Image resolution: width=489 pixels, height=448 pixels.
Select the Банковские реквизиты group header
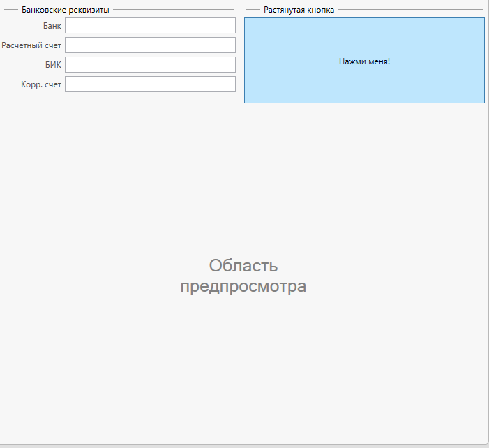pos(65,10)
